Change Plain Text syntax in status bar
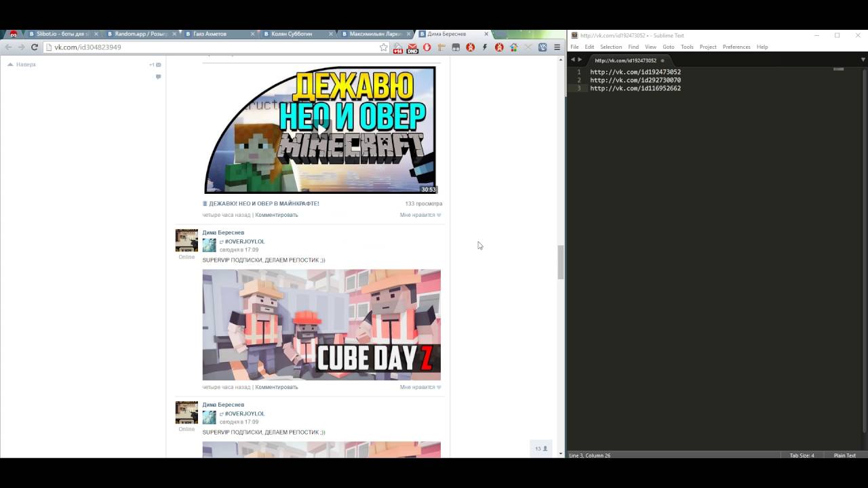868x488 pixels. [x=844, y=455]
